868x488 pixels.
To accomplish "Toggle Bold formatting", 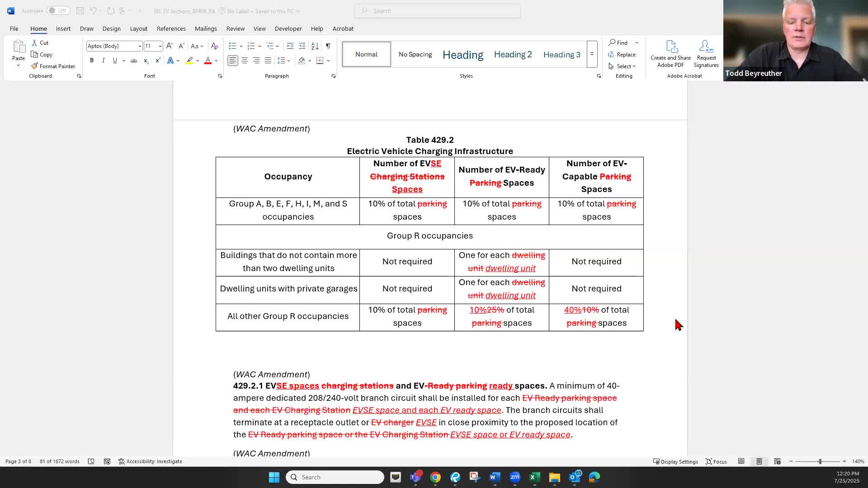I will point(92,61).
